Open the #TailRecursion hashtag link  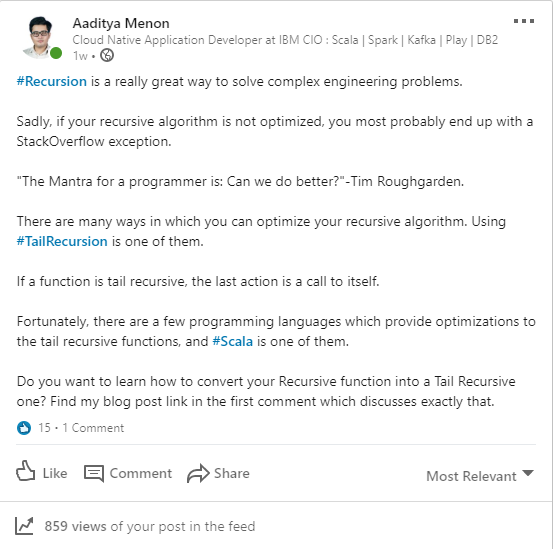pyautogui.click(x=62, y=242)
